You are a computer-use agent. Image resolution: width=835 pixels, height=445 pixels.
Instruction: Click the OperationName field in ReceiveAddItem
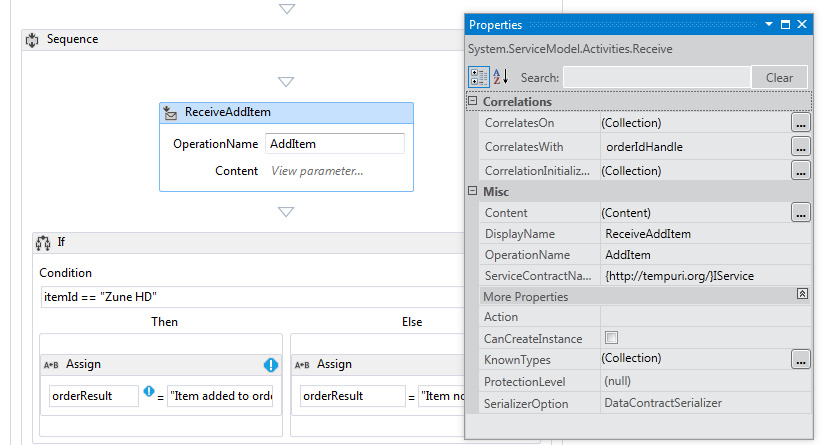pyautogui.click(x=334, y=144)
